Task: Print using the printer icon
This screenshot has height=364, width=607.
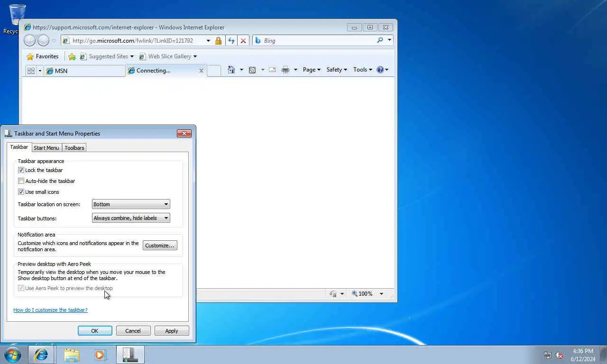Action: pos(285,70)
